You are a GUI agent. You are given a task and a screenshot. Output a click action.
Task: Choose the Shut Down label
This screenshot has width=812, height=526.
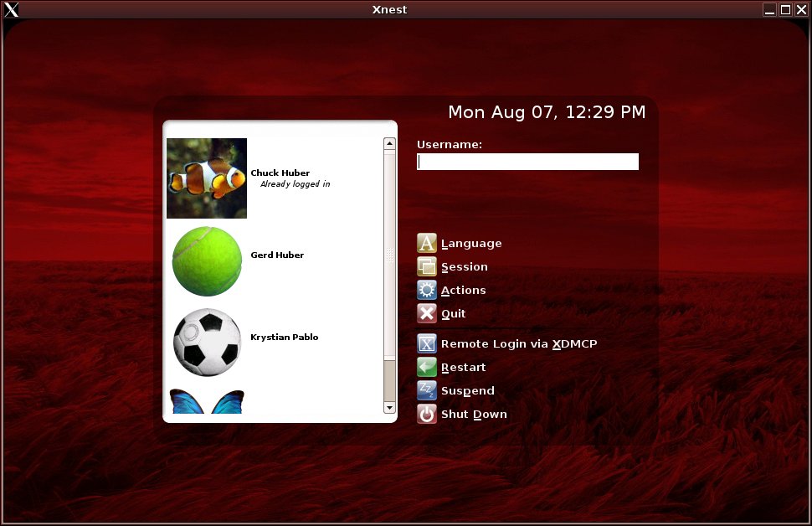tap(474, 414)
